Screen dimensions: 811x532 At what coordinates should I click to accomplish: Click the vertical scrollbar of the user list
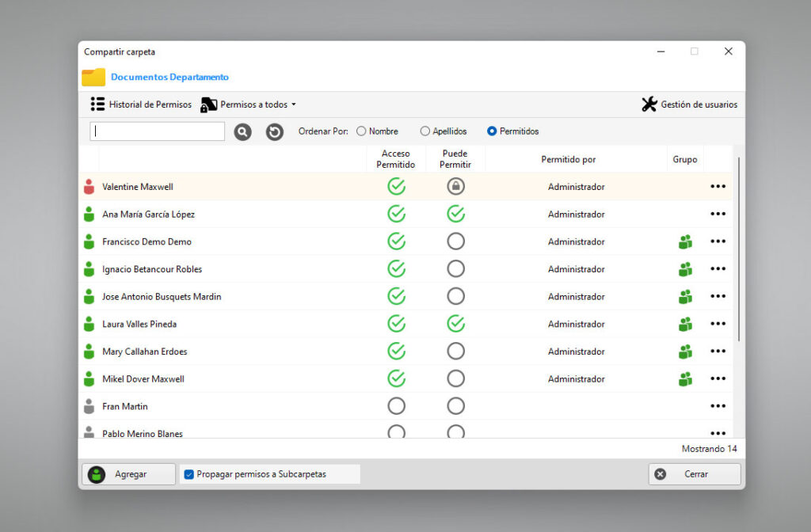[739, 249]
